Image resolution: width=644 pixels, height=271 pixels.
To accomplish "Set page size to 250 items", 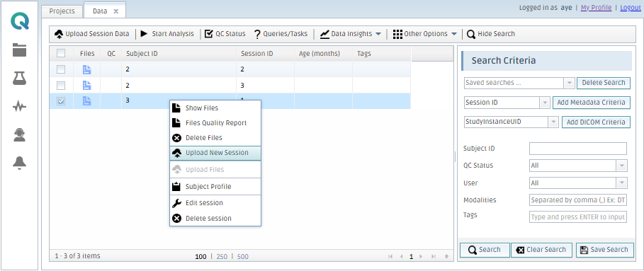I will (222, 257).
